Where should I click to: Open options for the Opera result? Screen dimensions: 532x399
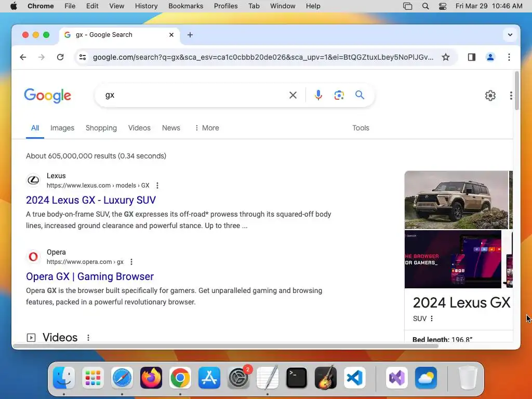[x=131, y=262]
